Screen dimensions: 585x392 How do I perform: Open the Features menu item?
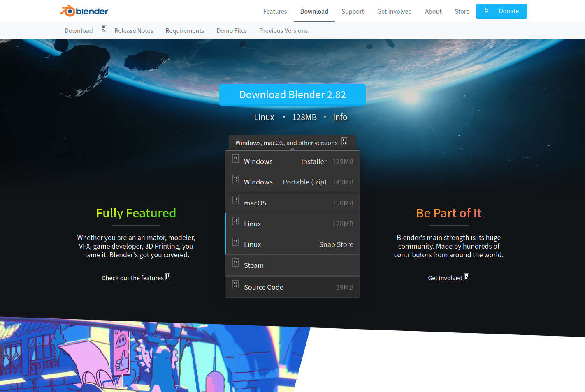(x=275, y=12)
